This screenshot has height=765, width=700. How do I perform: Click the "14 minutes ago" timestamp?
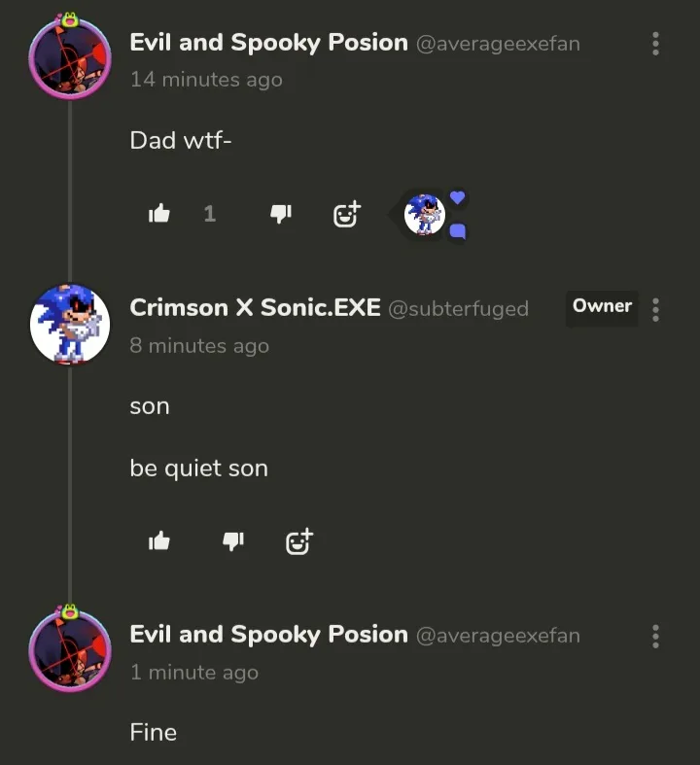click(206, 80)
